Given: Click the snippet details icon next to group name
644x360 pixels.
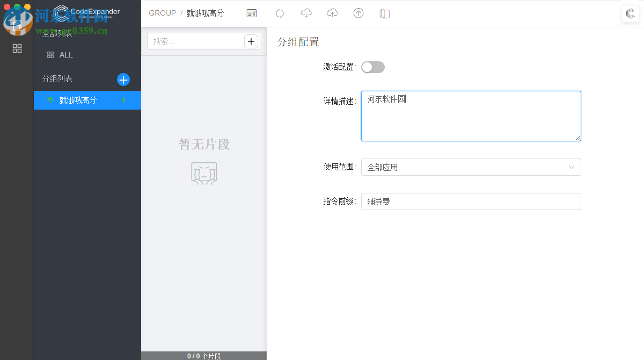Looking at the screenshot, I should [251, 12].
